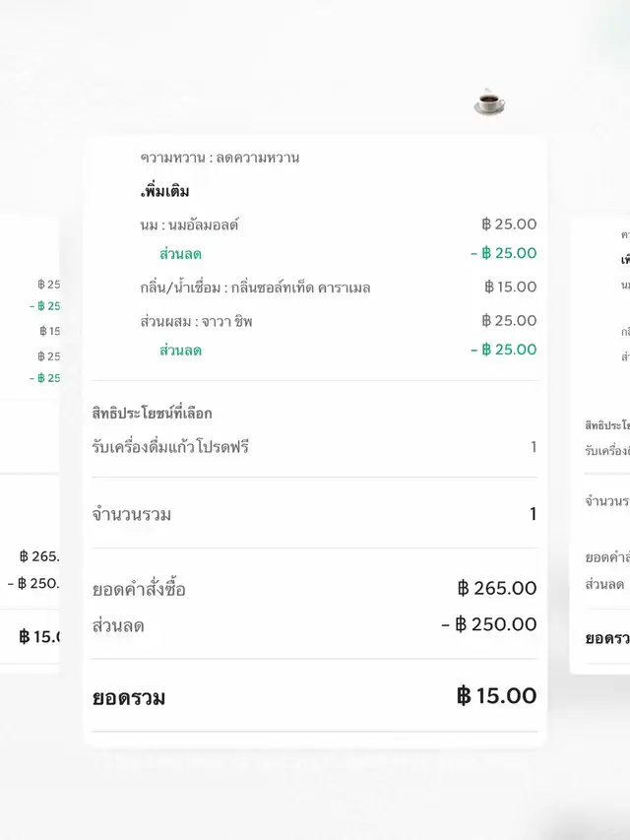Click green ส่วนลด label under Java chip

pyautogui.click(x=180, y=351)
